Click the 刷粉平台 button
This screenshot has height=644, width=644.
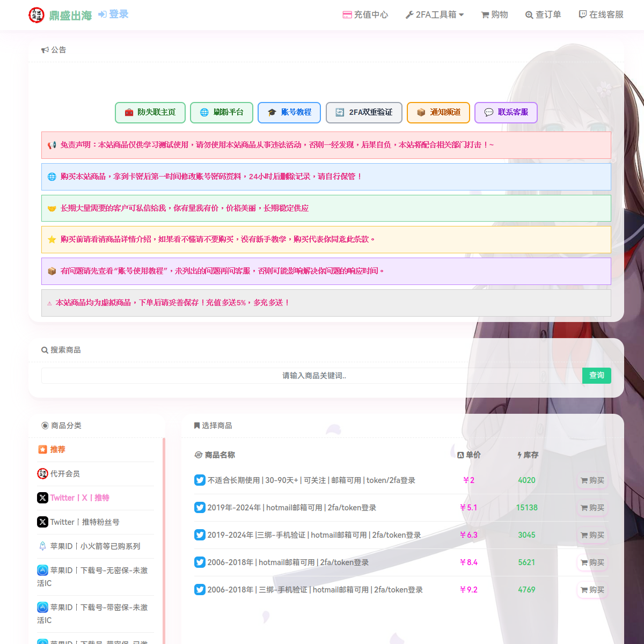[221, 113]
